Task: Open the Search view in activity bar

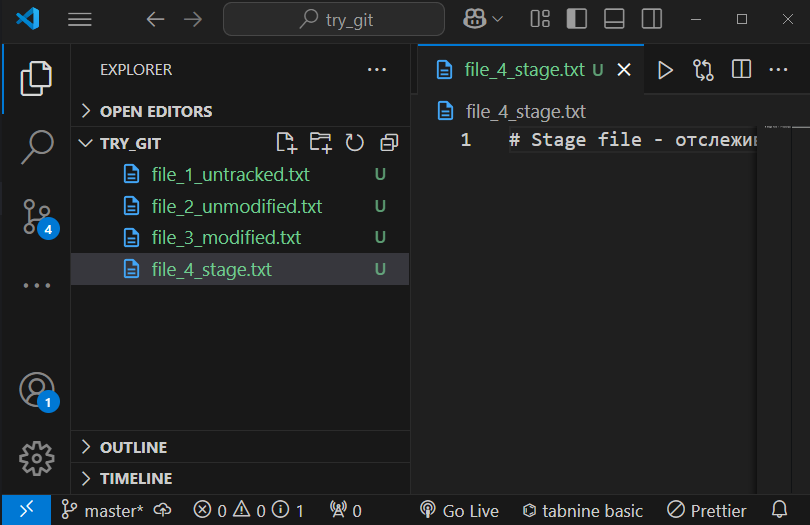Action: (x=37, y=147)
